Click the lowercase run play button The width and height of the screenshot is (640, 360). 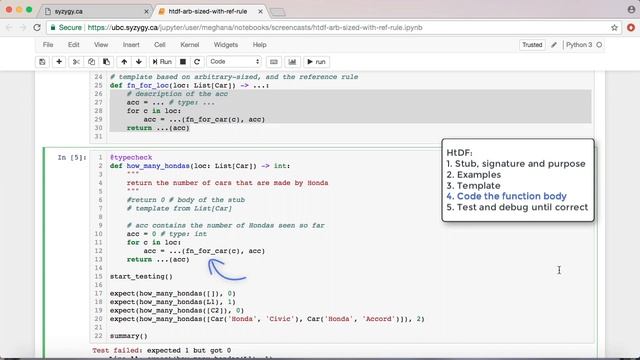(316, 62)
